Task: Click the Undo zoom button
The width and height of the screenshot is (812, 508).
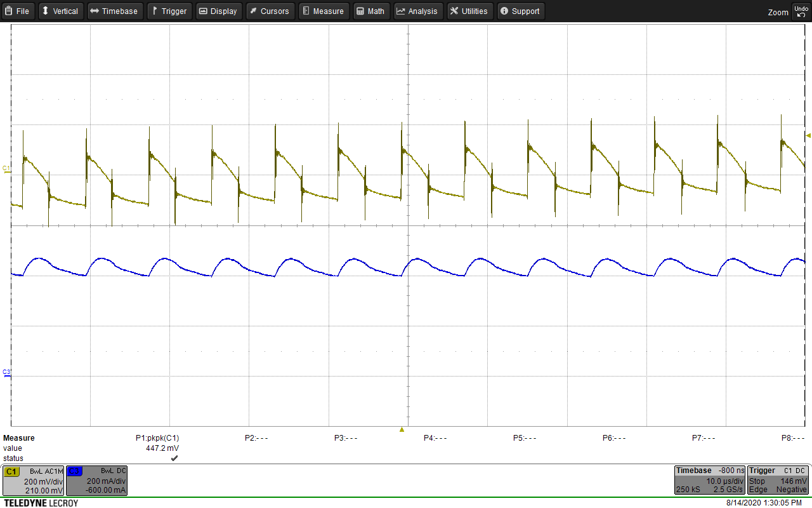Action: pos(800,11)
